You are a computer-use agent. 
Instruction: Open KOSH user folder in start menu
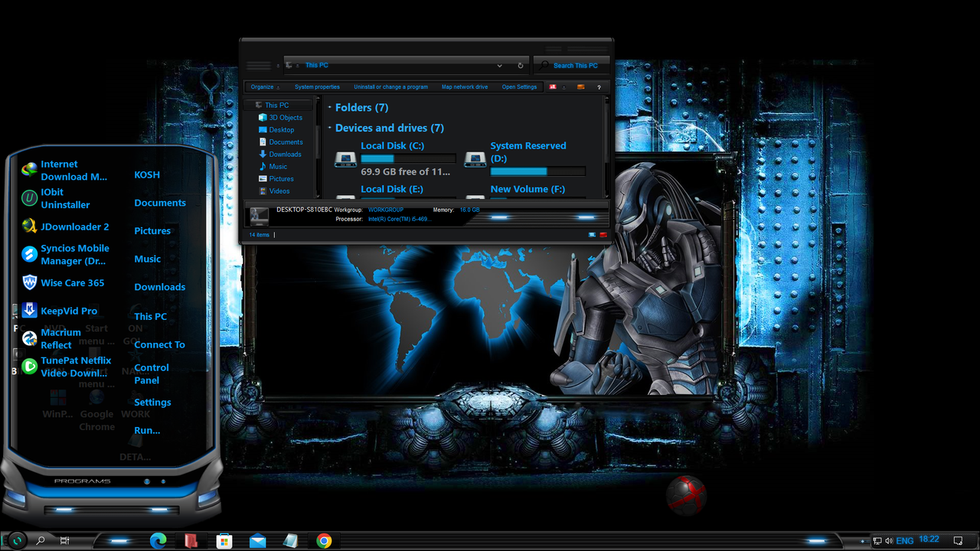pos(147,174)
